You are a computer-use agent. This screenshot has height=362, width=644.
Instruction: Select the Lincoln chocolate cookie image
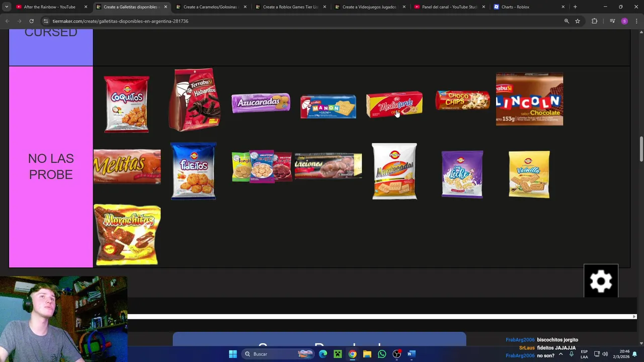pos(529,99)
